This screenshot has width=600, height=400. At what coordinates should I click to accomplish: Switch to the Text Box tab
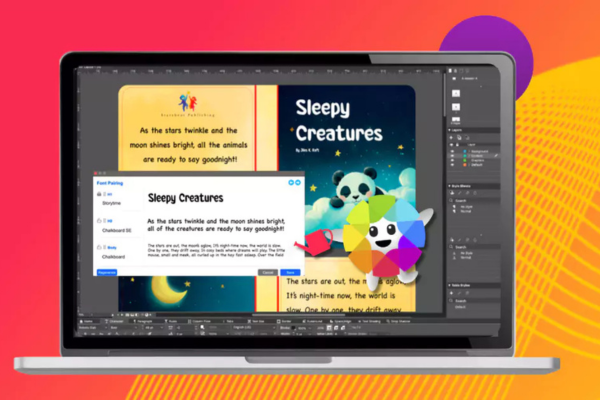pyautogui.click(x=256, y=321)
